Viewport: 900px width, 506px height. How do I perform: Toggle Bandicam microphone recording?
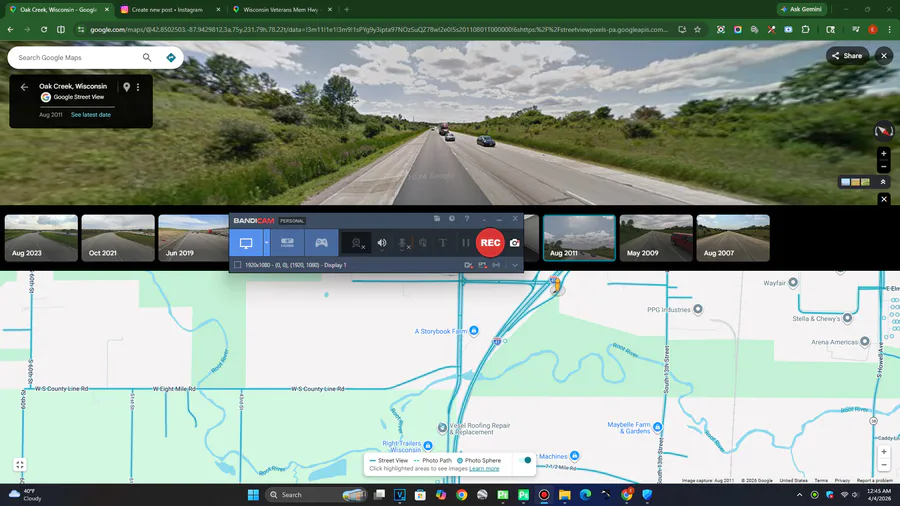point(403,243)
